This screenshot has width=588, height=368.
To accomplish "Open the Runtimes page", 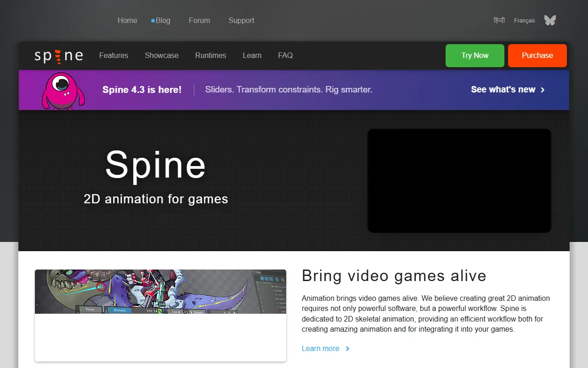I will pyautogui.click(x=210, y=55).
